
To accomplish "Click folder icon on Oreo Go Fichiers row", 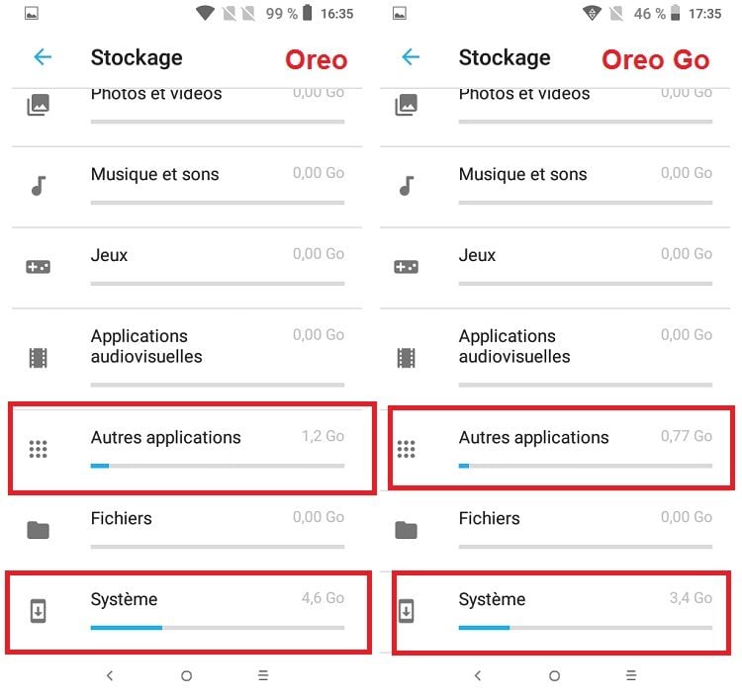I will click(406, 530).
